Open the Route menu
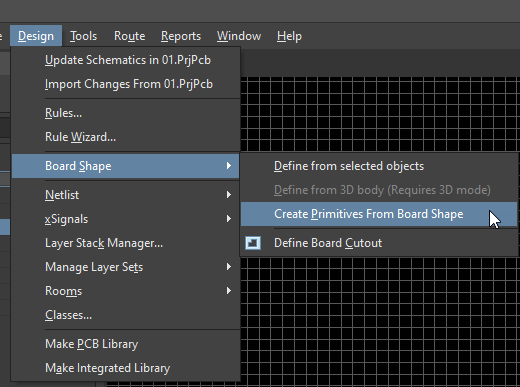 pos(129,36)
